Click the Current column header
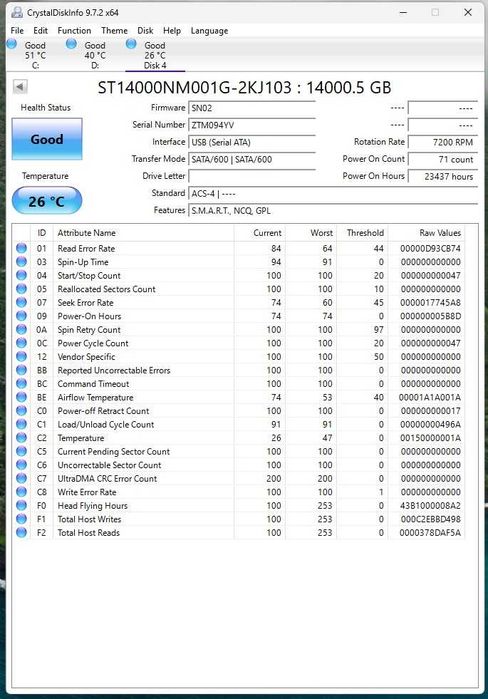 coord(260,233)
